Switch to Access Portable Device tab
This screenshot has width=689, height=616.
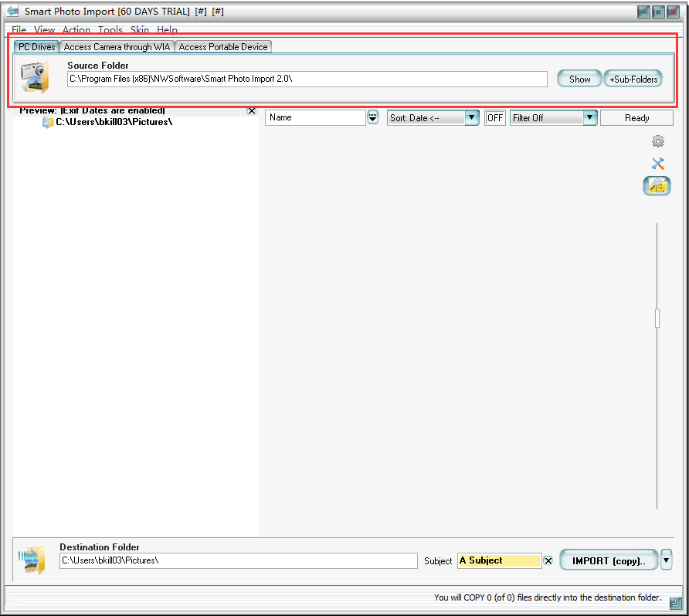click(x=223, y=47)
